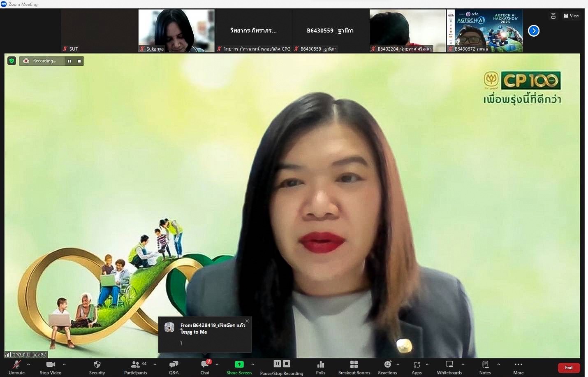This screenshot has height=377, width=588.
Task: Open the Security shield options
Action: [x=97, y=367]
